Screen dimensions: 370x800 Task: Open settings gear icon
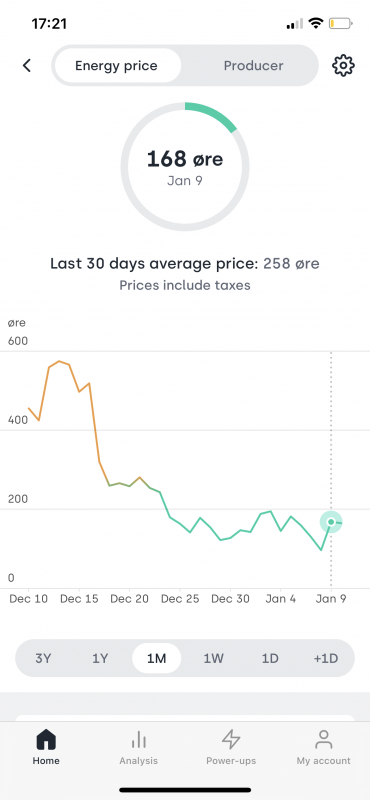click(343, 65)
